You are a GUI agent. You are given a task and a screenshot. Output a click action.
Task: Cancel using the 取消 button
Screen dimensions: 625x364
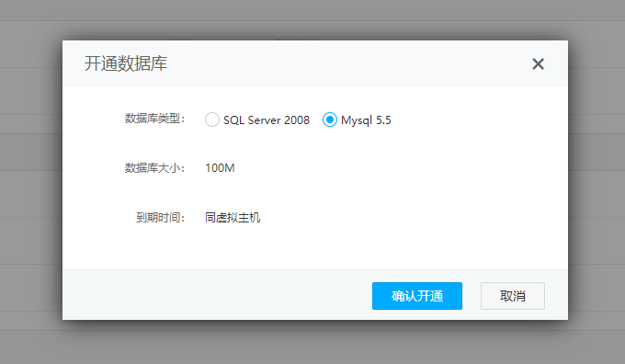[513, 296]
